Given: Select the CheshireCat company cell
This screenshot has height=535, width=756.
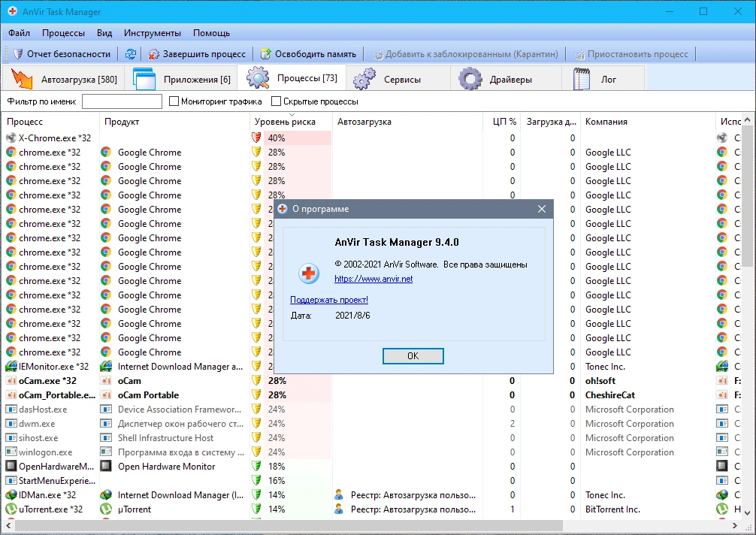Looking at the screenshot, I should click(610, 395).
